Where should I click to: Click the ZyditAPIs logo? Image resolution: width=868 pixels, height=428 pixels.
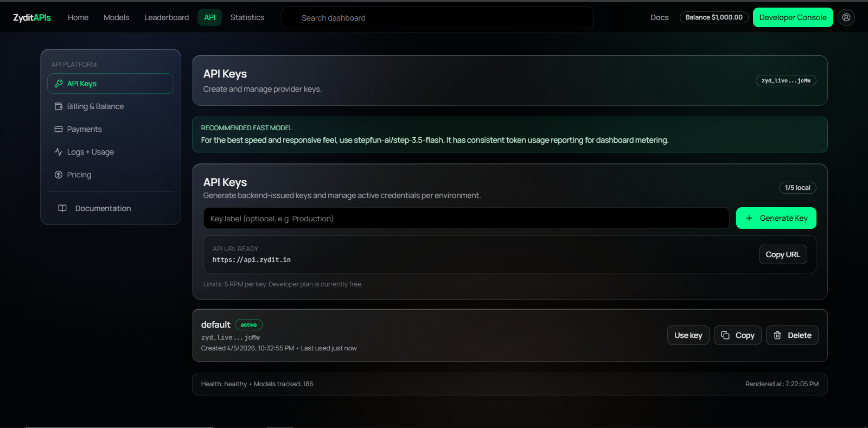point(32,17)
